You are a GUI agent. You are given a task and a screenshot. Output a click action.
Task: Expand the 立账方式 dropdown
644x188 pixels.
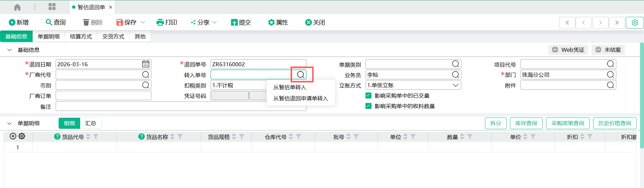(x=455, y=85)
